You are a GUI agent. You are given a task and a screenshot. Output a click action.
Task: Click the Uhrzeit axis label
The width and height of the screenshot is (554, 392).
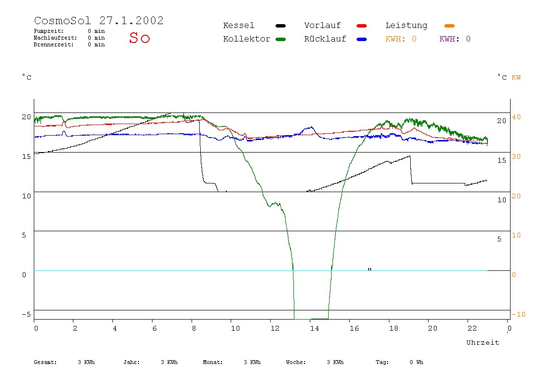(x=483, y=342)
